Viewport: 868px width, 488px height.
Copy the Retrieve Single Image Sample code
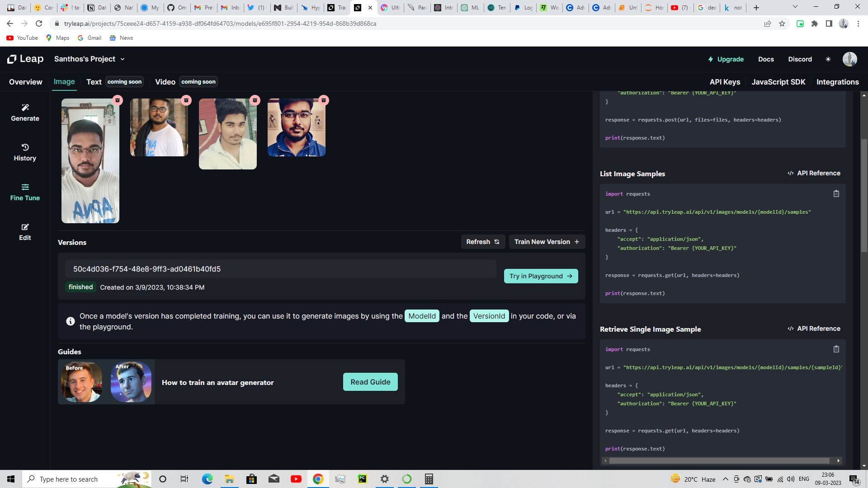point(836,349)
